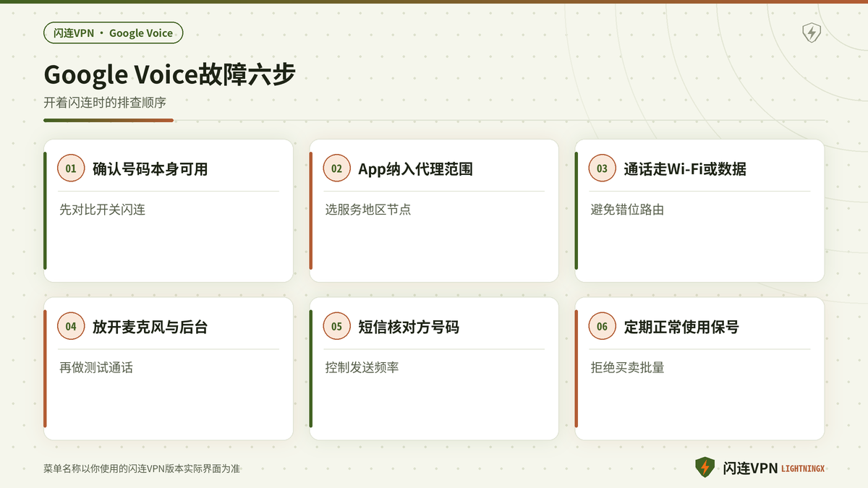The width and height of the screenshot is (868, 488).
Task: Click the heading App纳入代理范围
Action: coord(415,169)
